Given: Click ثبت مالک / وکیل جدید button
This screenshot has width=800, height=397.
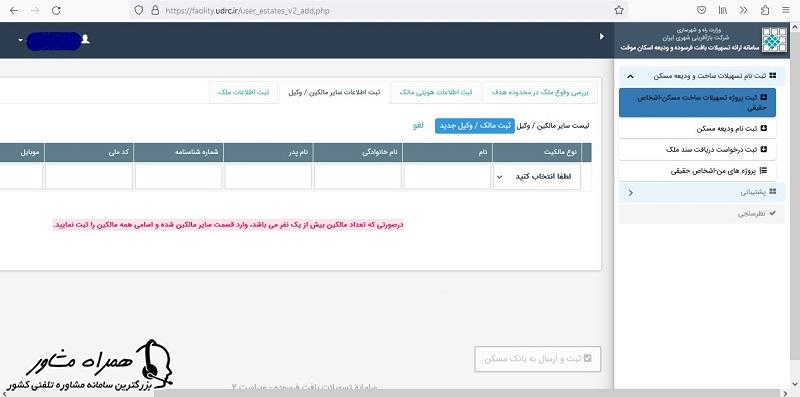Looking at the screenshot, I should click(x=475, y=126).
